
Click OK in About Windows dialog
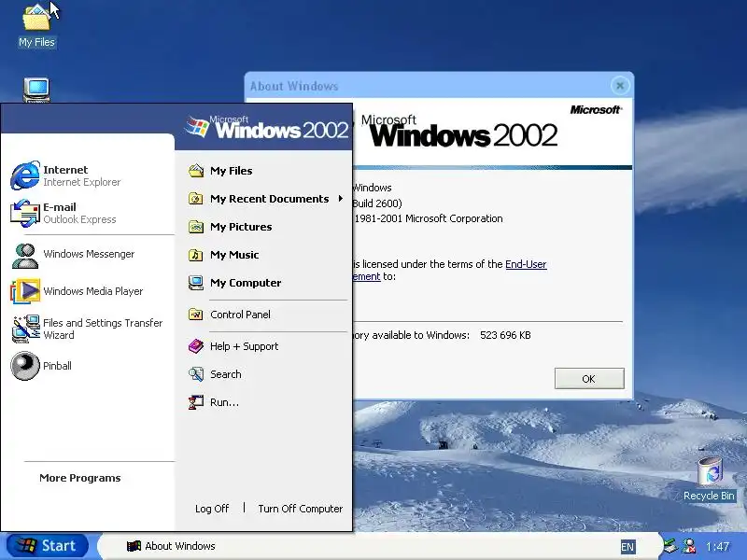click(589, 379)
